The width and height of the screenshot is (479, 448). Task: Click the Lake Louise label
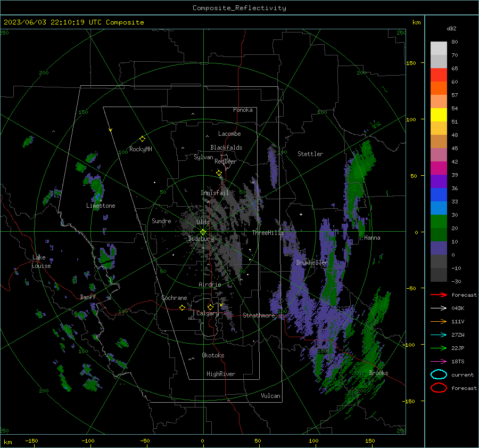pos(41,262)
